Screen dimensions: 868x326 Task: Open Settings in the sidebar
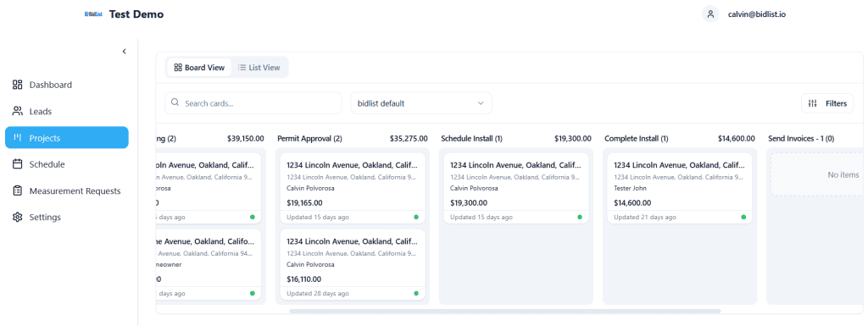(66, 217)
